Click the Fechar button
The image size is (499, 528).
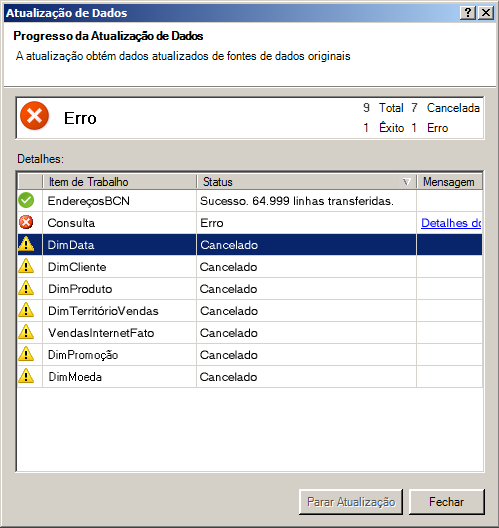[x=446, y=502]
